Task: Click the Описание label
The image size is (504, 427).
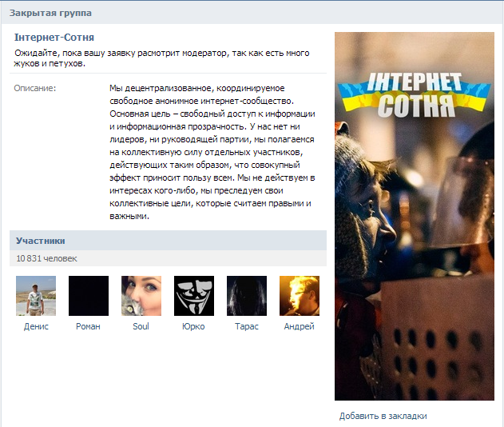Action: click(x=34, y=88)
